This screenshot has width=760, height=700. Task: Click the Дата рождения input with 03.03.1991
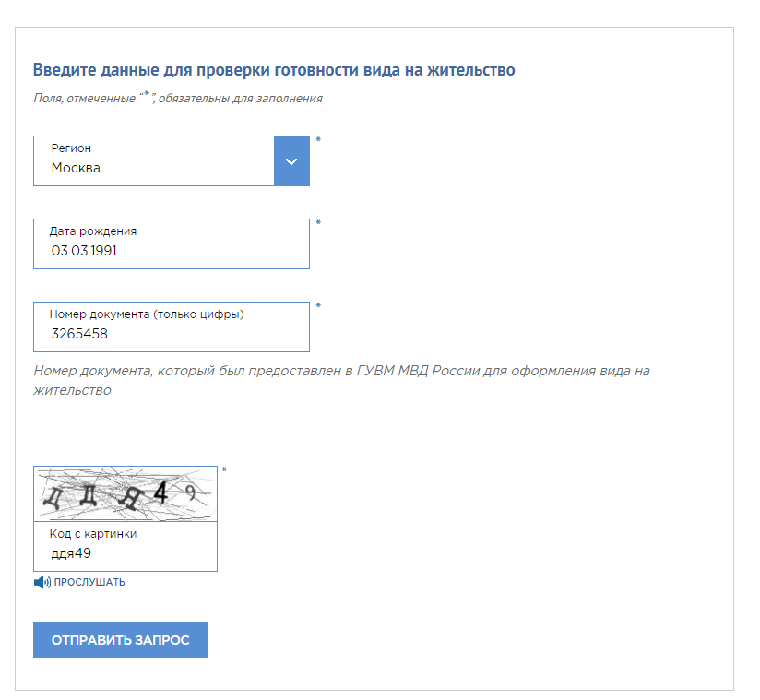pos(171,251)
